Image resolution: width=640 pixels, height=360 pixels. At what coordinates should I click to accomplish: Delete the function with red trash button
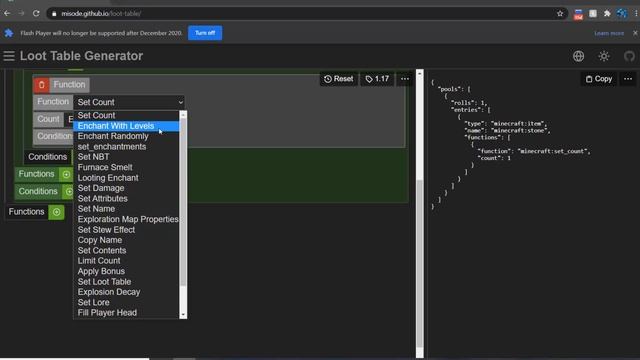coord(42,85)
